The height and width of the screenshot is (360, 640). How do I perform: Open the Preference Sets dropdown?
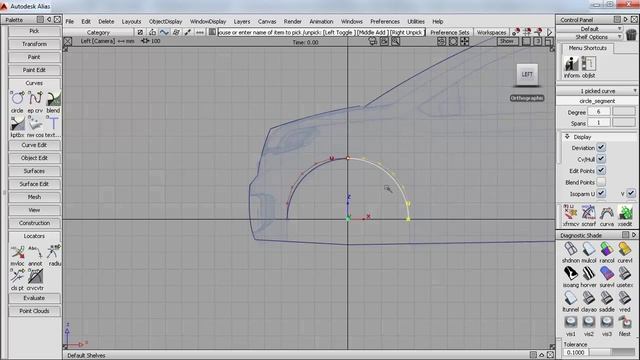point(449,32)
